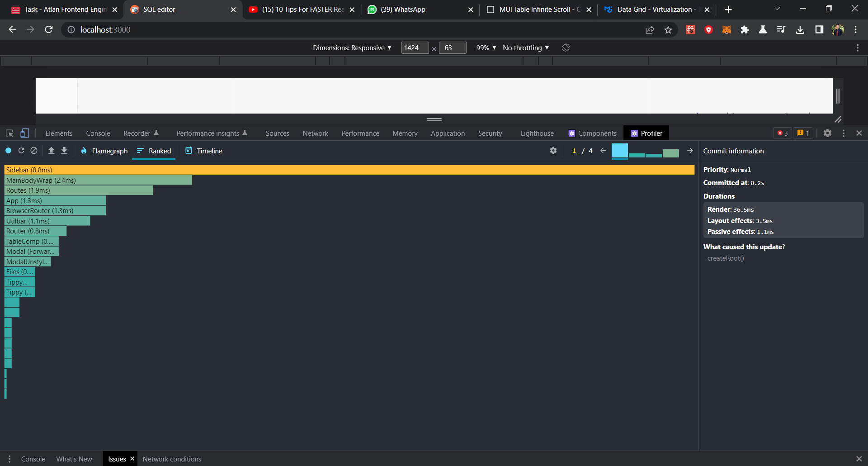The height and width of the screenshot is (466, 868).
Task: Open the No throttling dropdown
Action: [x=526, y=48]
